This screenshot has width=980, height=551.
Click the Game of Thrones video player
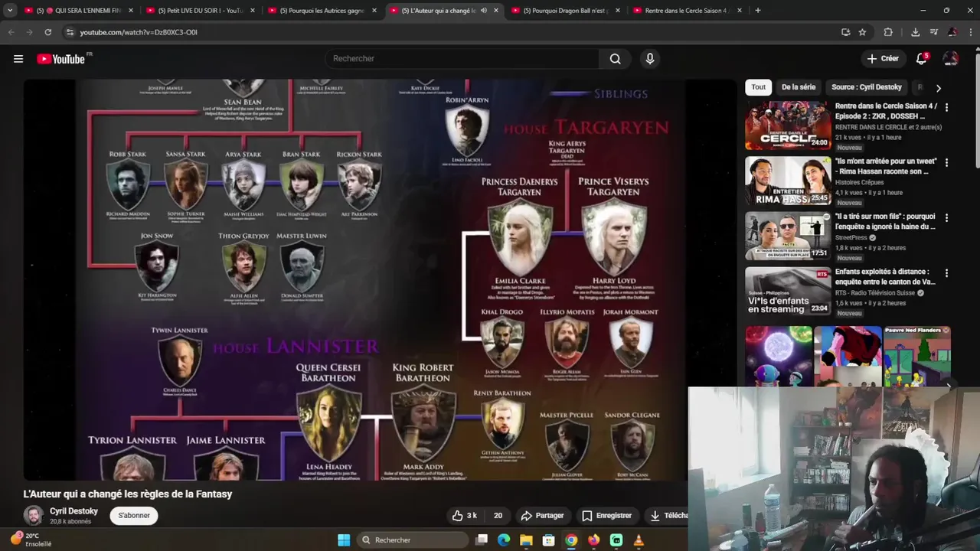380,279
